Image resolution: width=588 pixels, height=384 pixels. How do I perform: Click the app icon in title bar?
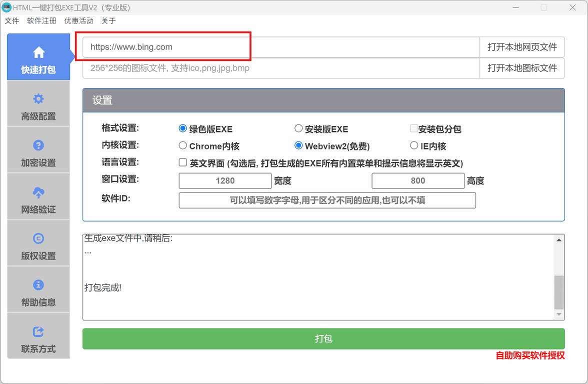pyautogui.click(x=6, y=7)
